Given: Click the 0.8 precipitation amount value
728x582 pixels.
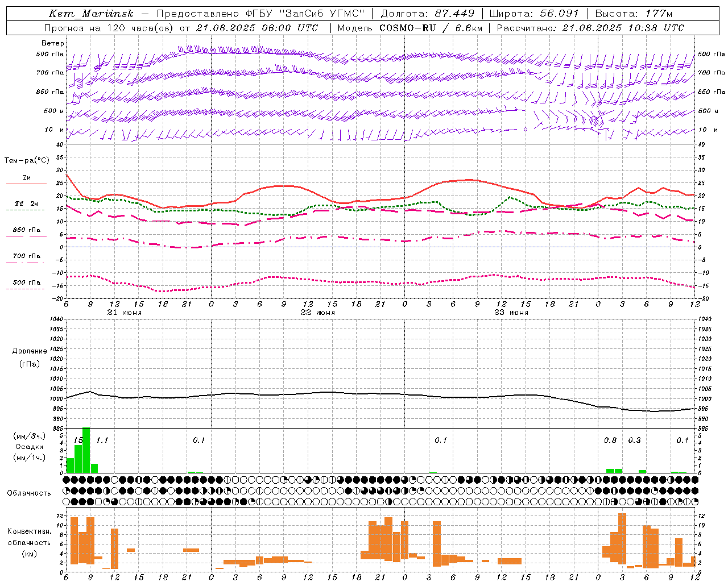Looking at the screenshot, I should click(610, 440).
